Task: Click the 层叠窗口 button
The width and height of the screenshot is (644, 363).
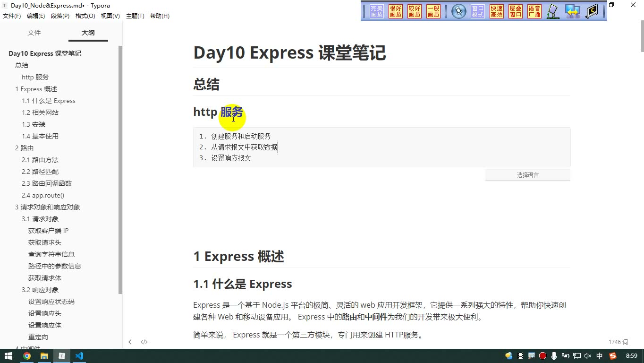Action: click(516, 11)
